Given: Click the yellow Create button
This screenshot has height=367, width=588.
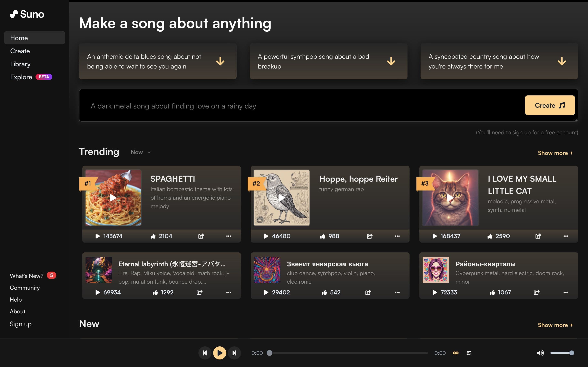Looking at the screenshot, I should 550,105.
